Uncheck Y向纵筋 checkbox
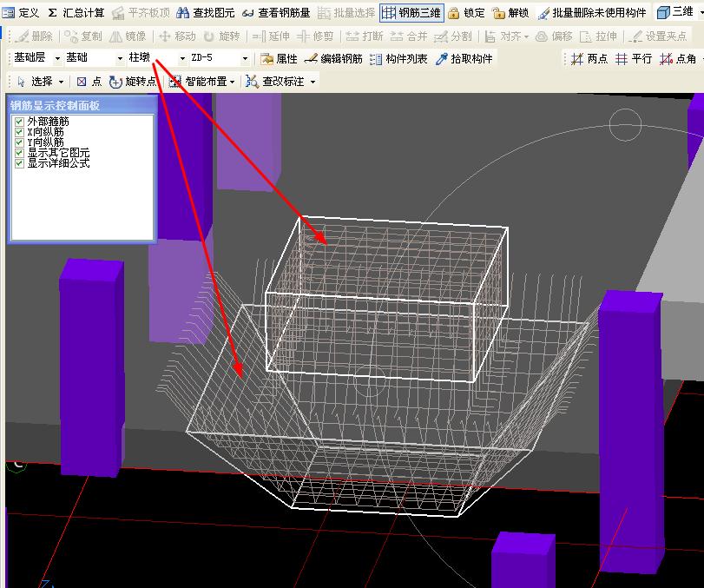Screen dimensions: 704x588 coord(19,142)
